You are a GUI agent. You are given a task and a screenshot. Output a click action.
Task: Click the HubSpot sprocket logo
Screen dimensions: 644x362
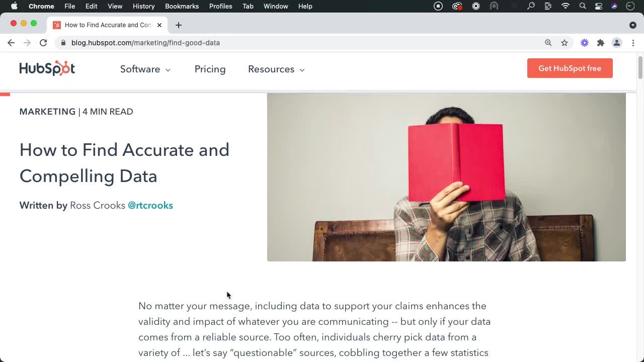click(x=47, y=68)
